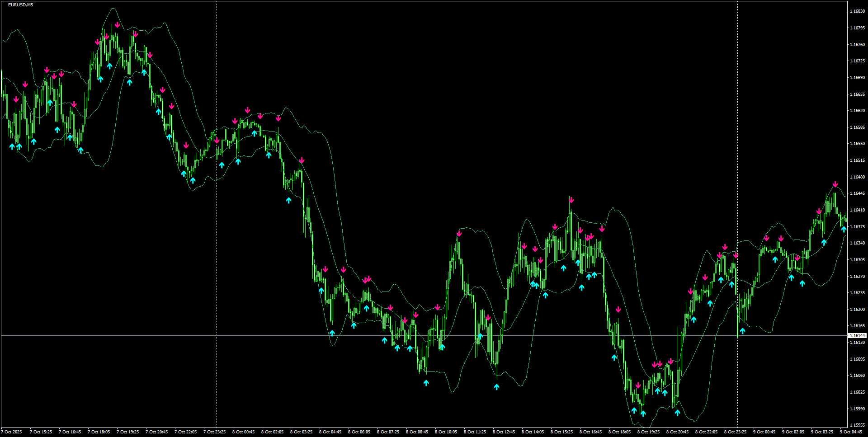Click the cyan up arrow near the 8 Oct 19:25 bottom
Viewport: 868px width, 437px height.
[643, 413]
